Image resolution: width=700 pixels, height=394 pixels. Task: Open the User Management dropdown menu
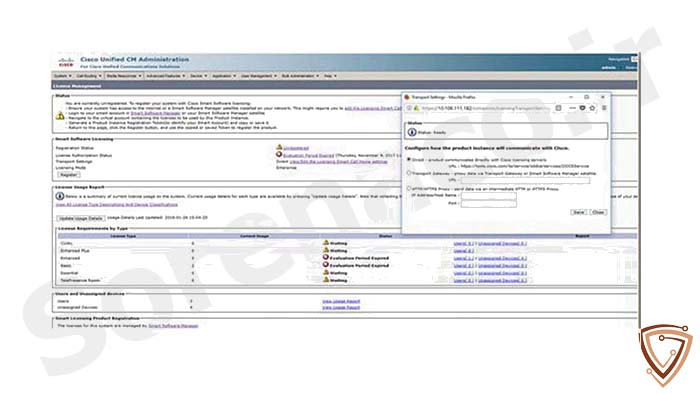click(x=259, y=76)
